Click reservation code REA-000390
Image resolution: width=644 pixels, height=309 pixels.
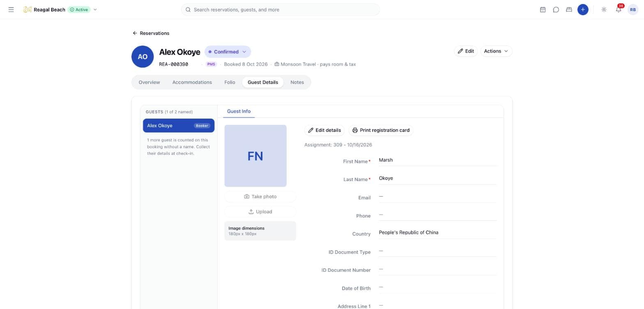tap(174, 64)
